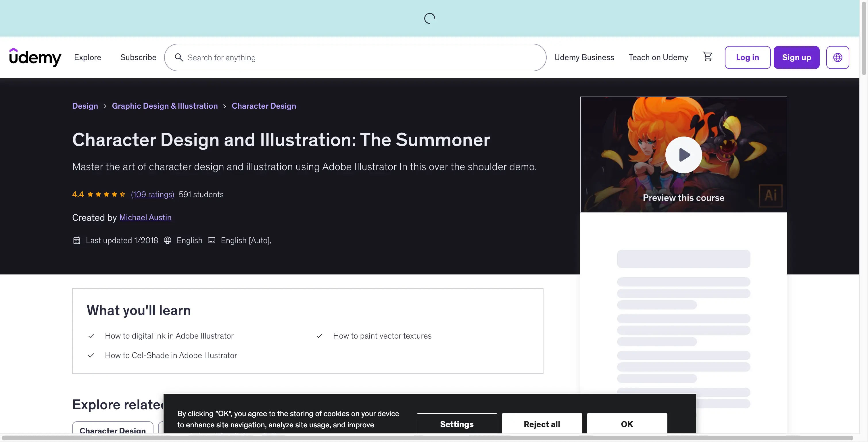Go to the Design breadcrumb
The height and width of the screenshot is (442, 868).
[x=85, y=106]
